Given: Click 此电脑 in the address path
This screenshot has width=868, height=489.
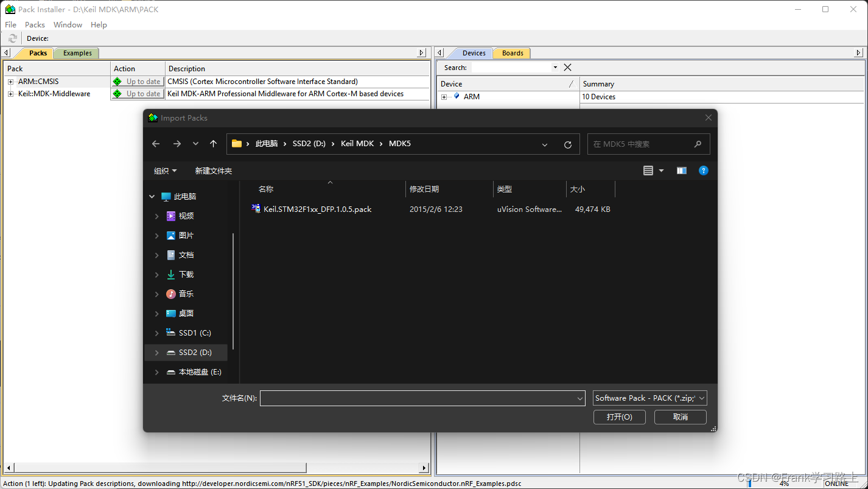Looking at the screenshot, I should tap(267, 144).
